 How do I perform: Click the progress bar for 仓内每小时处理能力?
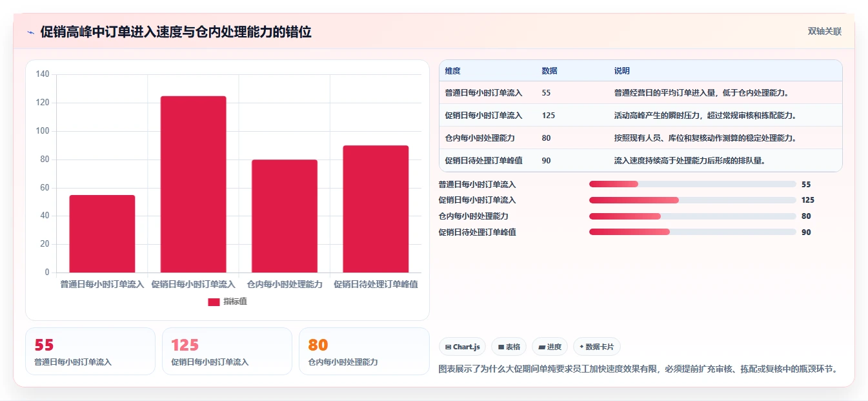(x=692, y=216)
